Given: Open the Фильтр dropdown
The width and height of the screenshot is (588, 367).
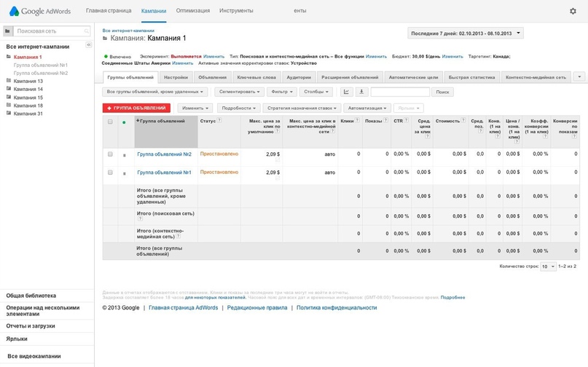Looking at the screenshot, I should [x=282, y=92].
